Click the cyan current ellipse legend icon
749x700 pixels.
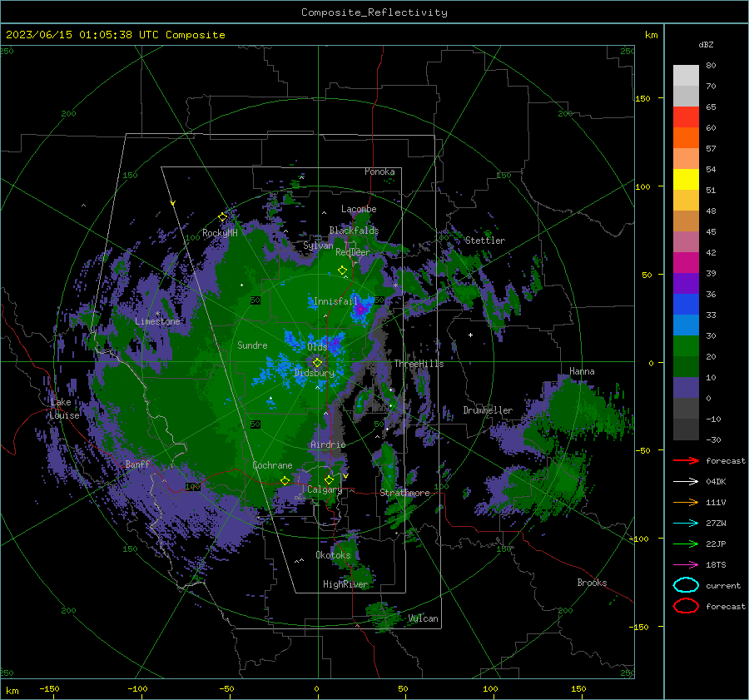tap(686, 585)
